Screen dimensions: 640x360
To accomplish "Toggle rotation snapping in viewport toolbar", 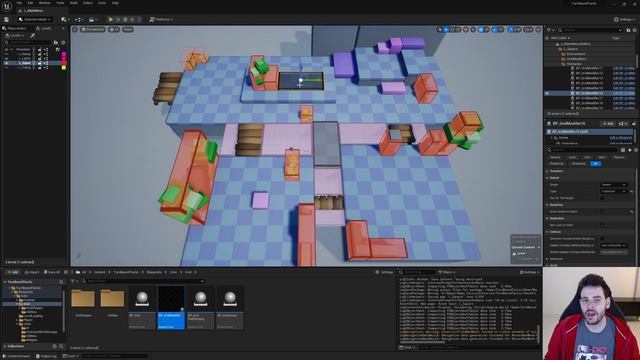I will click(496, 30).
